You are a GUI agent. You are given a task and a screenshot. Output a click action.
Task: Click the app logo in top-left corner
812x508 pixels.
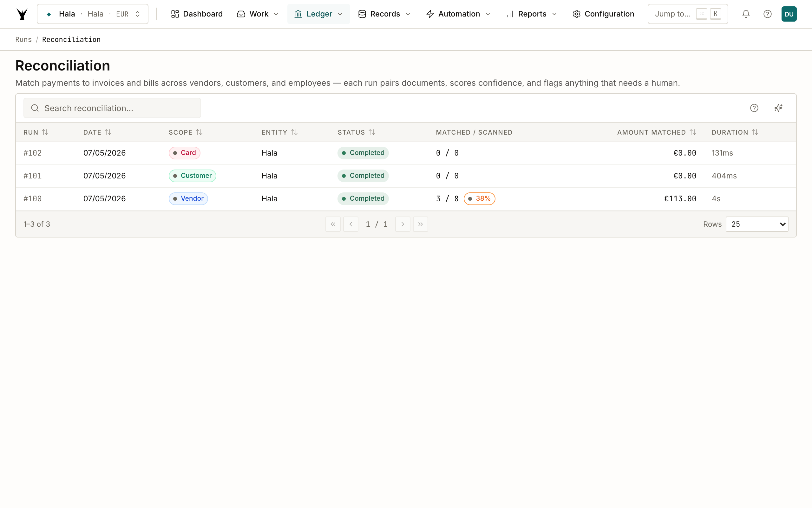tap(22, 14)
